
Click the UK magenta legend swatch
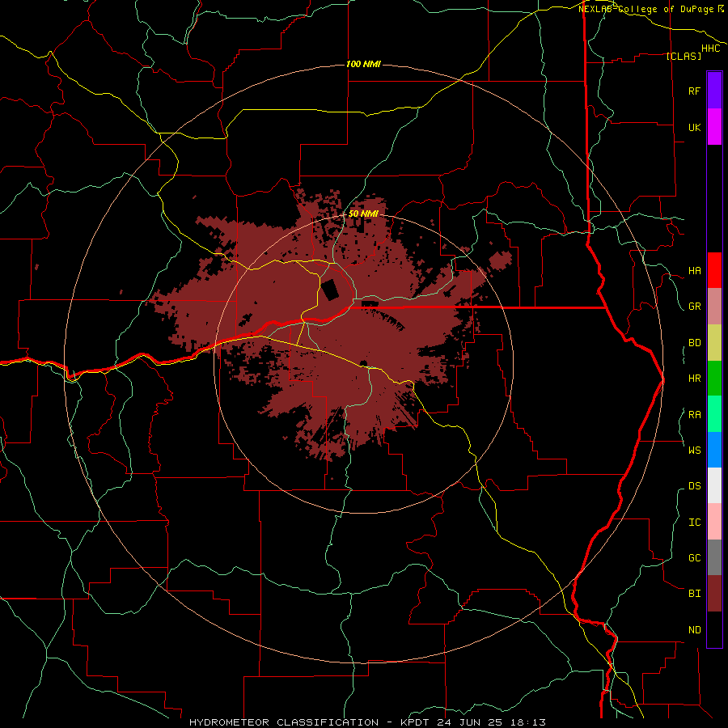[714, 127]
